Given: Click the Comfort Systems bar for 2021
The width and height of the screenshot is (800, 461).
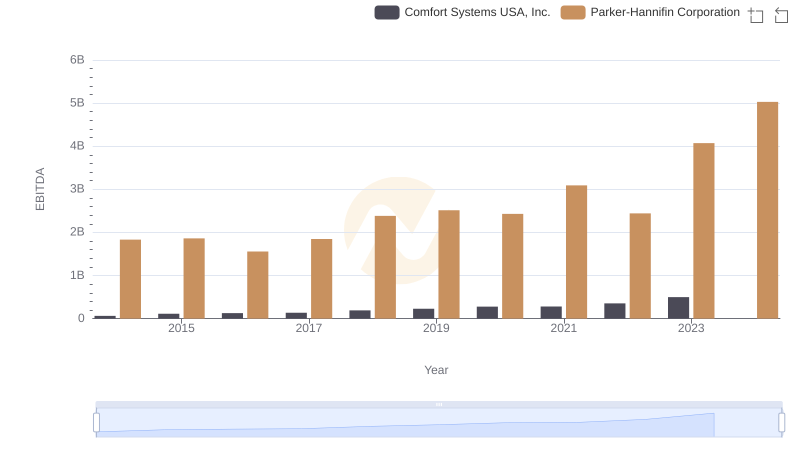Looking at the screenshot, I should [551, 313].
